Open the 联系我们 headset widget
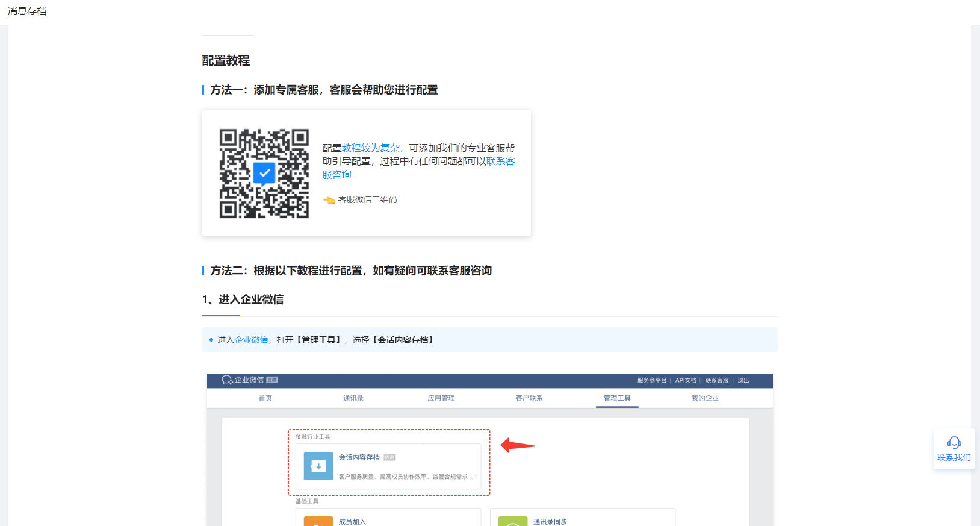This screenshot has width=980, height=526. [x=954, y=449]
